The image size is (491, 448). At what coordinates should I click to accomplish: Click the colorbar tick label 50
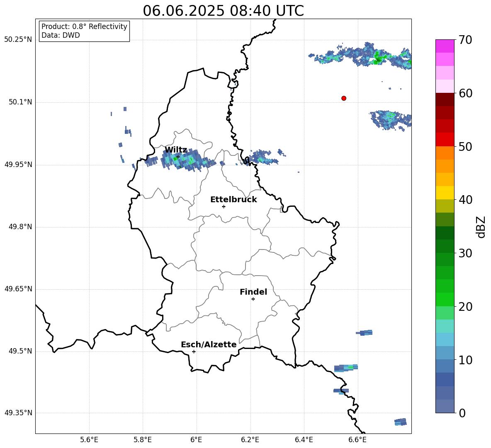point(465,146)
